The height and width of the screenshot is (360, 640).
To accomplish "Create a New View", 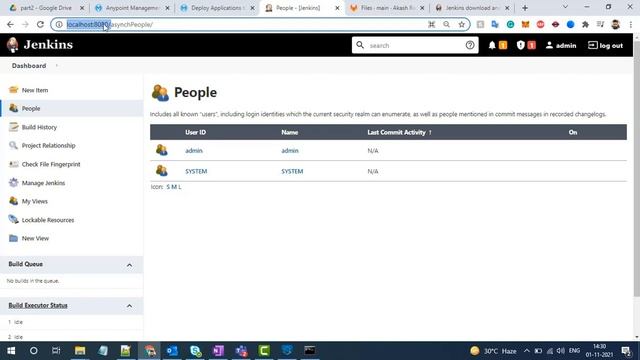I will coord(35,238).
